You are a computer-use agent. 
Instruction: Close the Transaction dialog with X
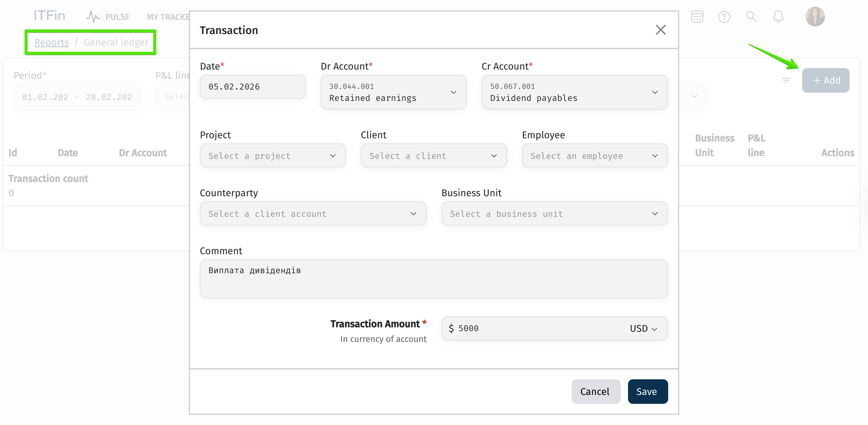tap(660, 30)
